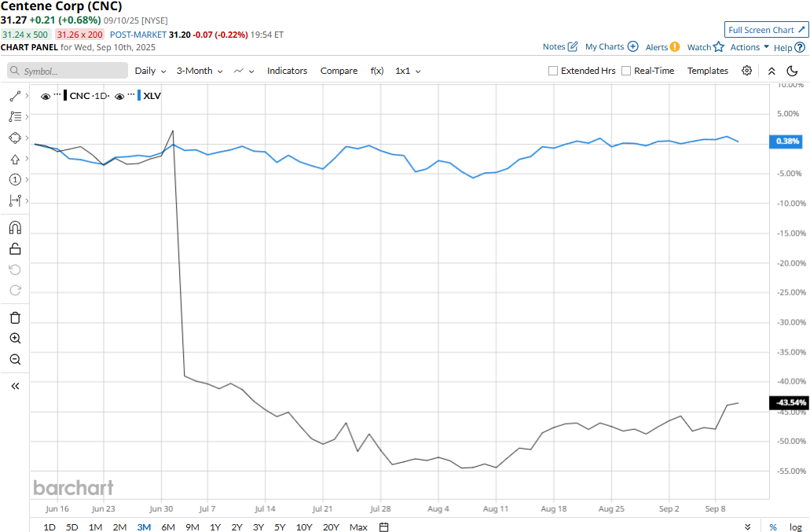Open the 1x1 grid layout dropdown
This screenshot has height=532, width=810.
point(408,71)
